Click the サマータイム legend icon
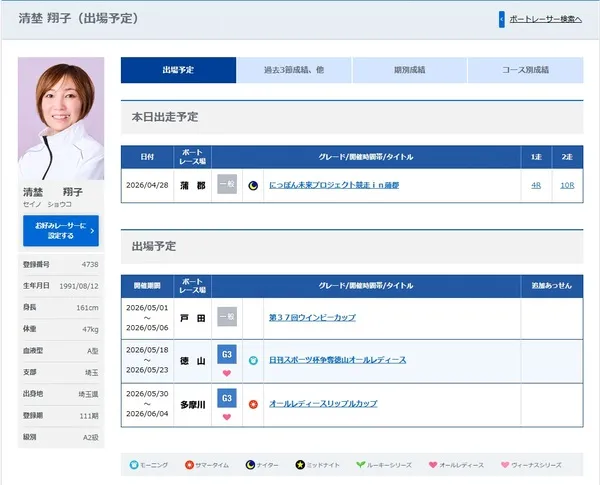Viewport: 600px width, 485px height. 189,465
